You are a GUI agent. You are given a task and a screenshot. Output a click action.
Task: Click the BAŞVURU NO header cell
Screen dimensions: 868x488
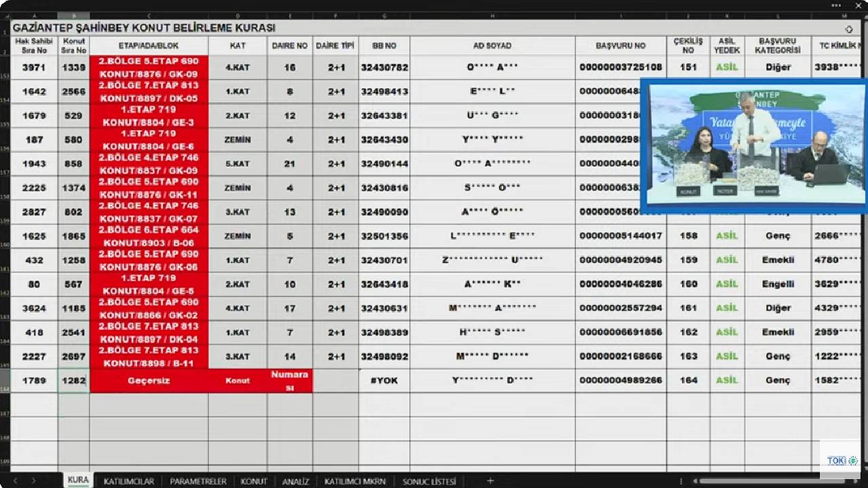coord(620,45)
